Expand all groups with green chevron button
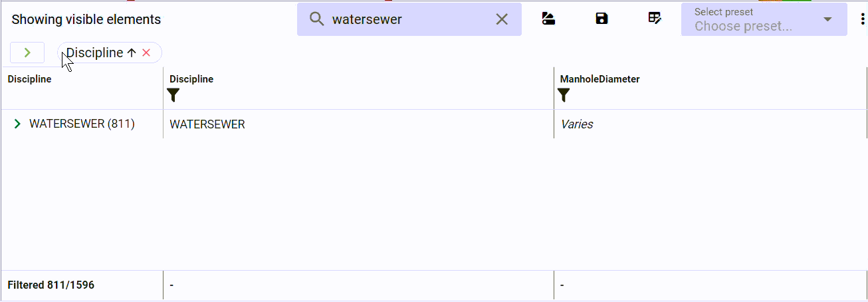Viewport: 868px width, 302px height. pos(27,53)
